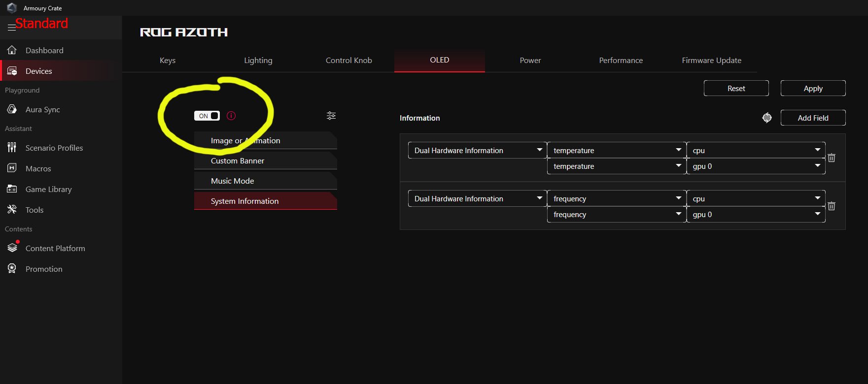
Task: Open the gpu 0 dropdown for frequency
Action: click(756, 215)
